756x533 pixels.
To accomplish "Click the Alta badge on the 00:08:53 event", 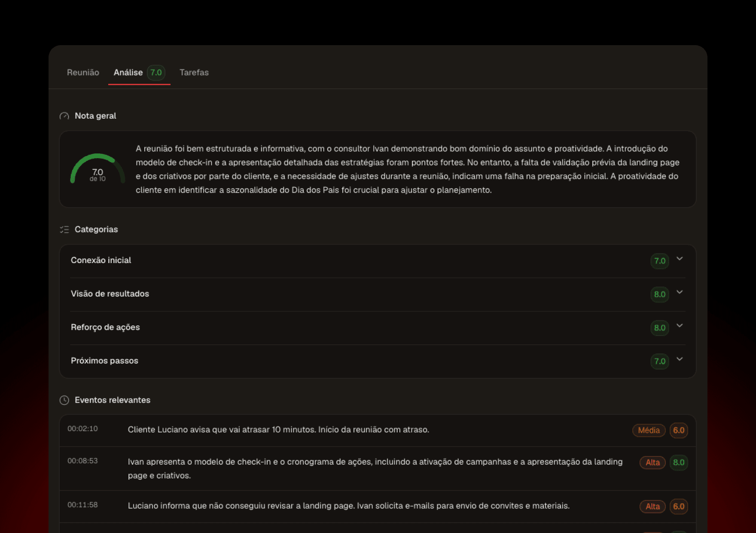I will click(652, 463).
